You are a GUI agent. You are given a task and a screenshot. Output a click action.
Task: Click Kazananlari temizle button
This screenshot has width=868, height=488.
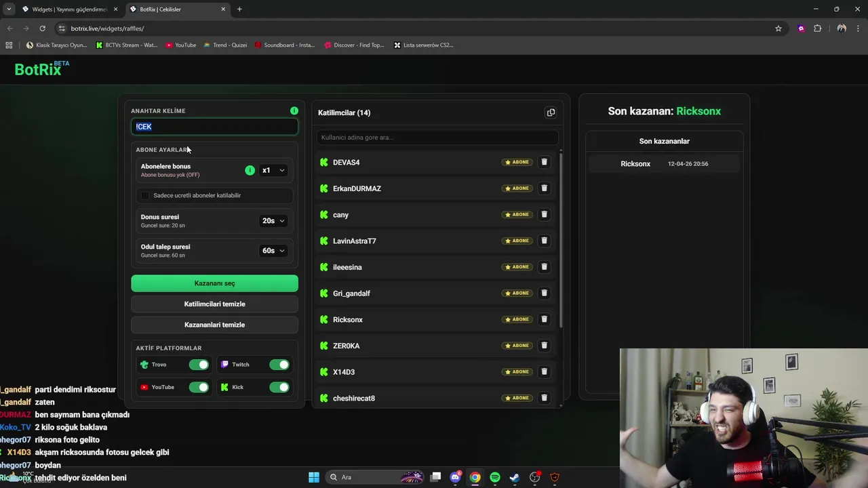[214, 325]
